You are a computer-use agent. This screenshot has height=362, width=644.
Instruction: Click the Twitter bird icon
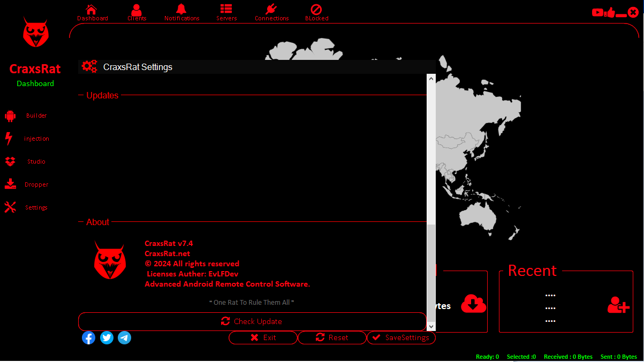click(107, 338)
